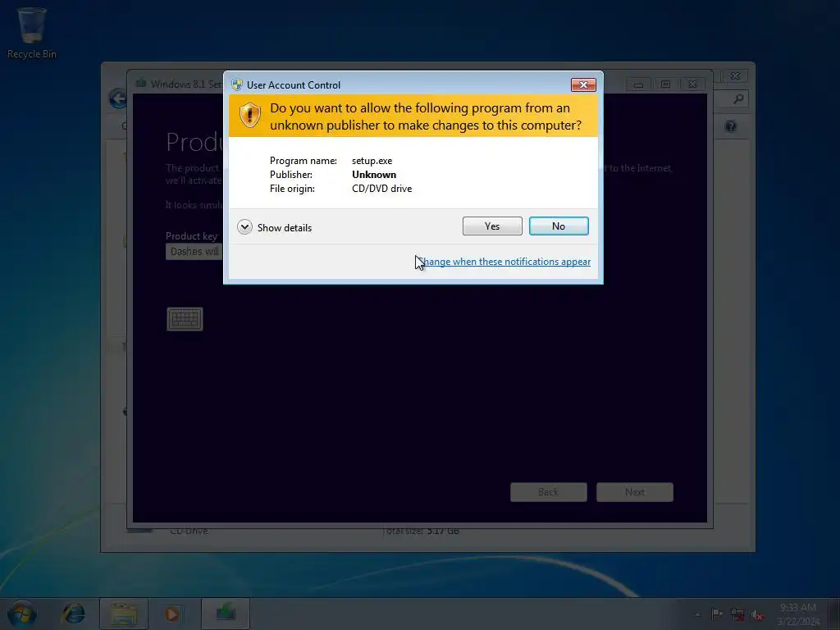
Task: Close the Windows 8.1 Setup window
Action: coord(692,84)
